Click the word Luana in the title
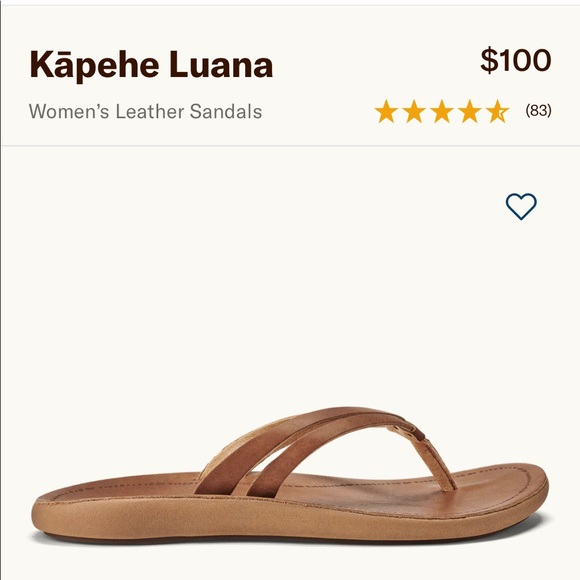 click(221, 65)
